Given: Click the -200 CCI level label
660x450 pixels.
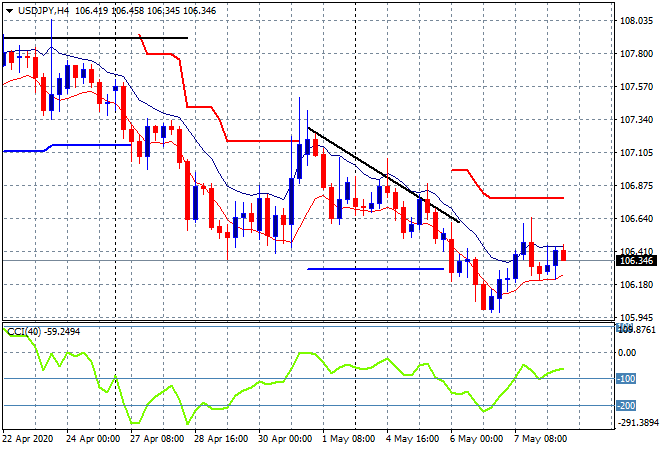Looking at the screenshot, I should click(626, 406).
